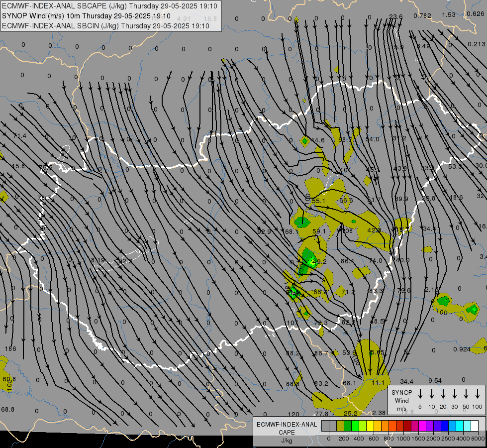
Task: Click the map value 55.1
Action: [x=318, y=201]
